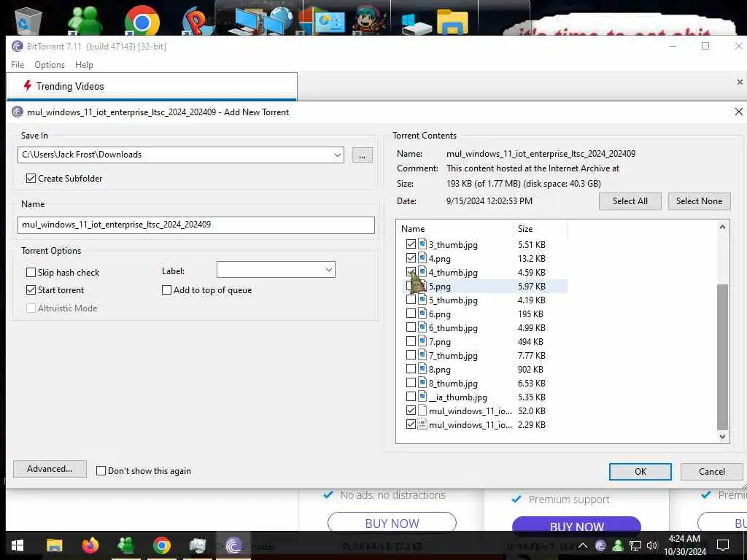Launch Firefox from the taskbar
747x560 pixels.
pos(90,545)
